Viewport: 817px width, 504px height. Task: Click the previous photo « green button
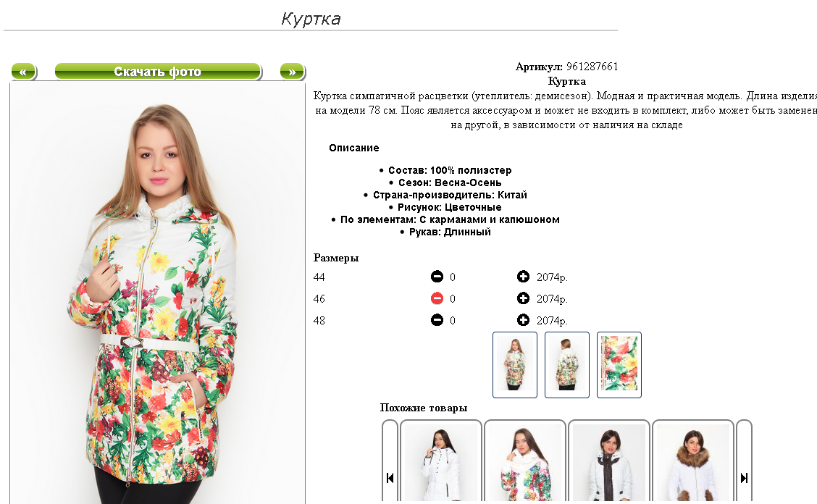(23, 72)
